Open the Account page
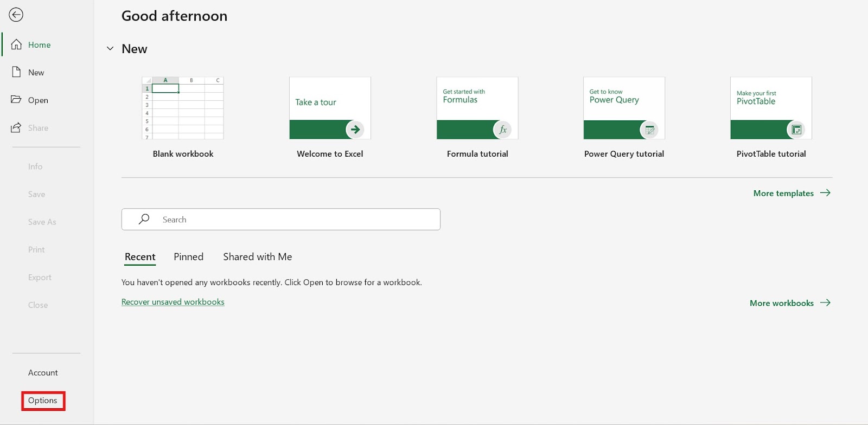This screenshot has height=425, width=868. click(43, 372)
